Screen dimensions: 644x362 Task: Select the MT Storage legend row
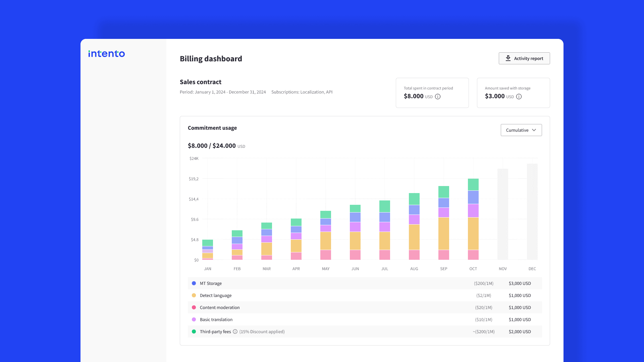[365, 283]
